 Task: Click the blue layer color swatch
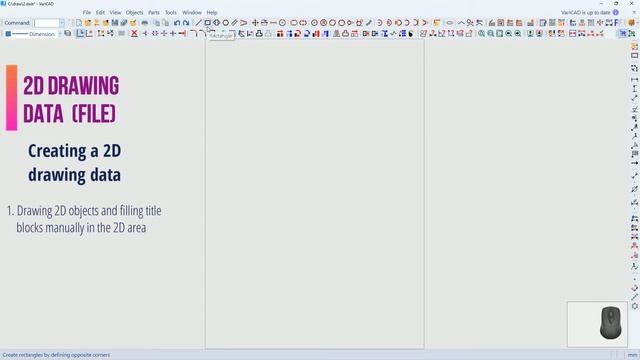coord(8,34)
